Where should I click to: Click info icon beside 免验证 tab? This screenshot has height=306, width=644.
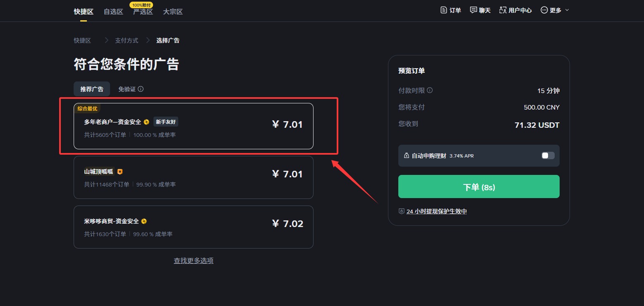pos(141,89)
